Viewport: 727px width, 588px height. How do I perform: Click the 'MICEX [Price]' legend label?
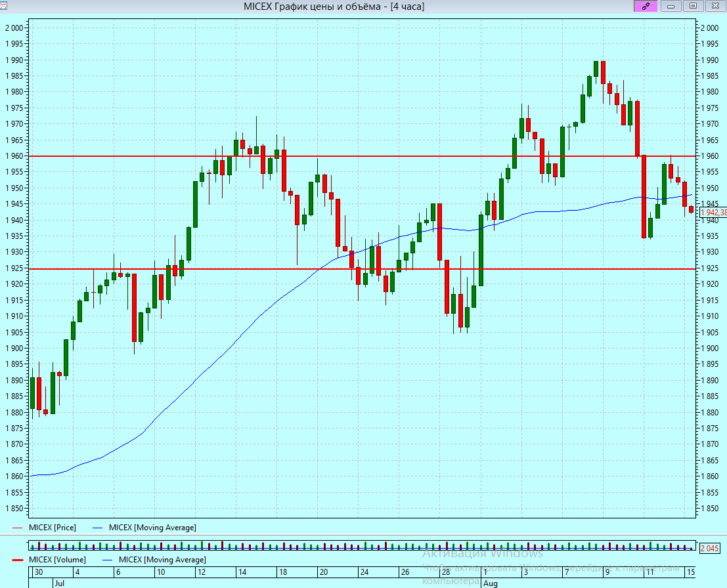tap(53, 528)
